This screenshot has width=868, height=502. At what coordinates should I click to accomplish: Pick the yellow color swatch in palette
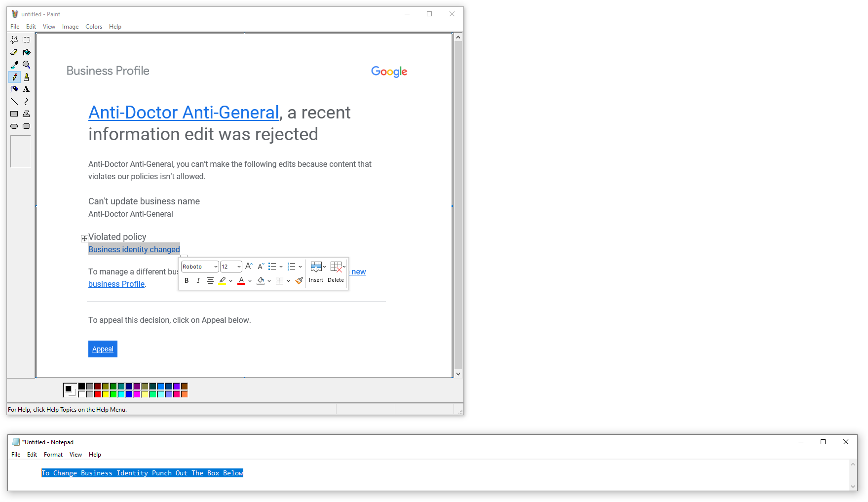106,394
